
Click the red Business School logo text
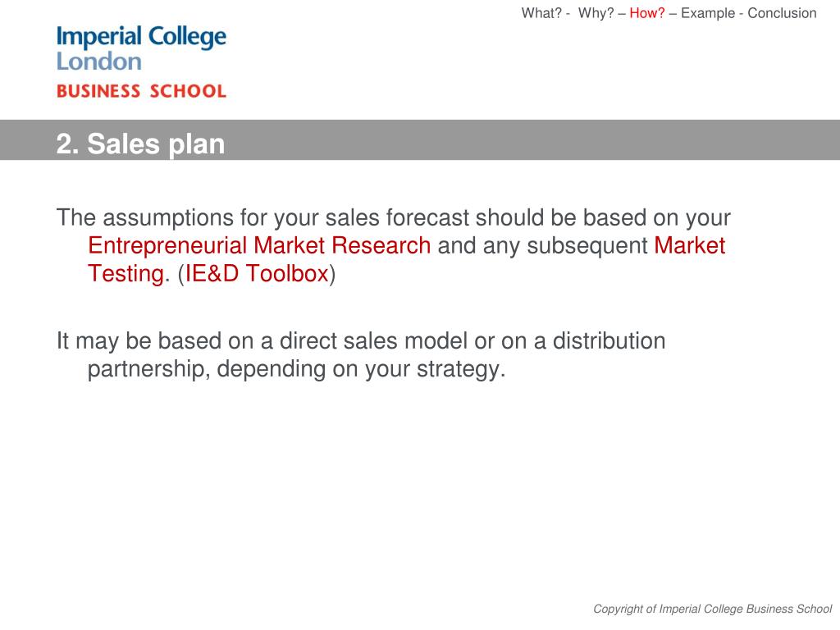(141, 91)
